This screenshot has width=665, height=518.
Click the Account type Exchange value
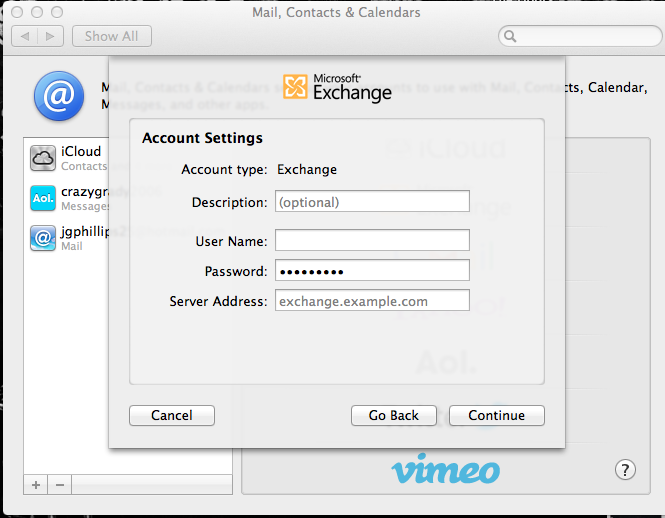(307, 169)
